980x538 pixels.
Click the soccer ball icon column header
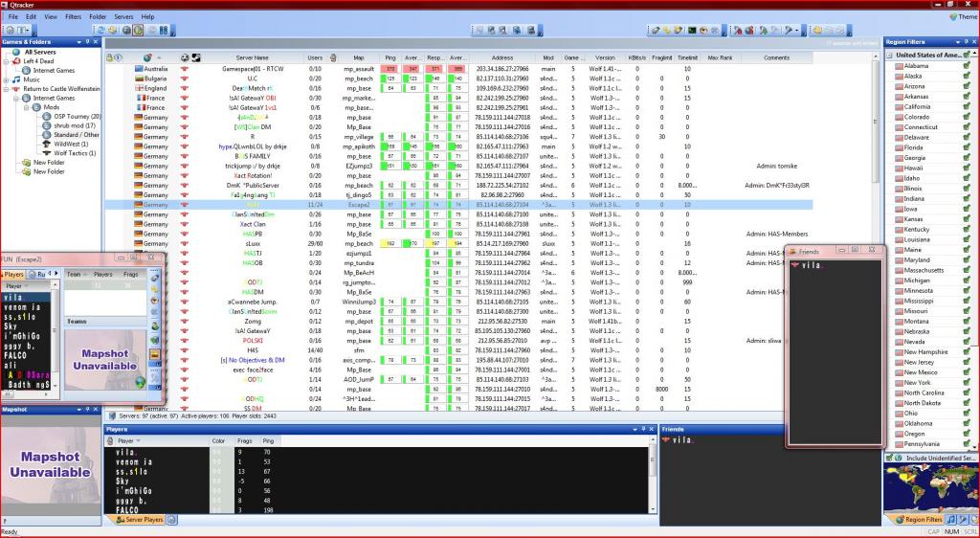point(185,57)
